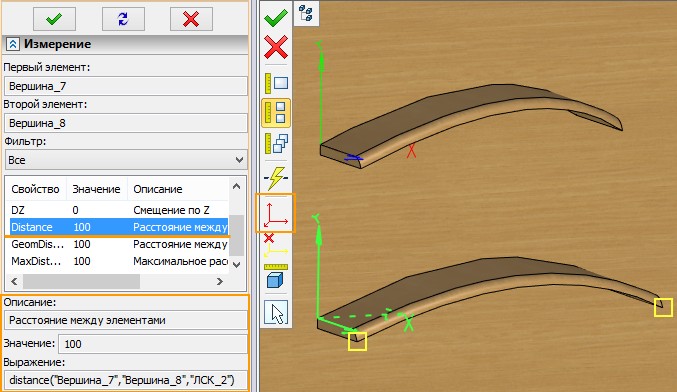
Task: Select the coordinate system axes icon
Action: [x=276, y=214]
